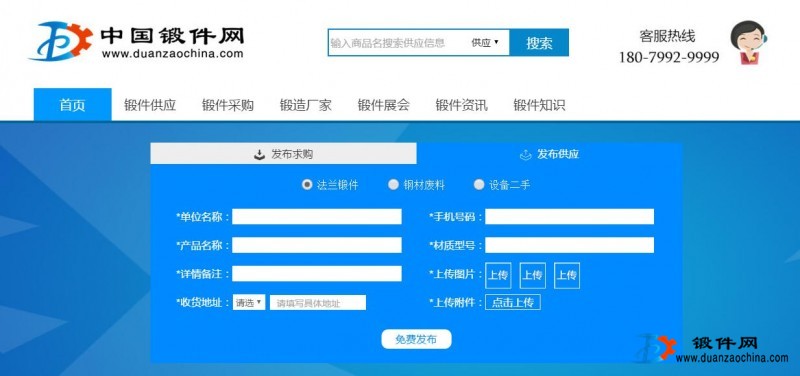Focus the product search input box
800x376 pixels.
click(x=397, y=42)
